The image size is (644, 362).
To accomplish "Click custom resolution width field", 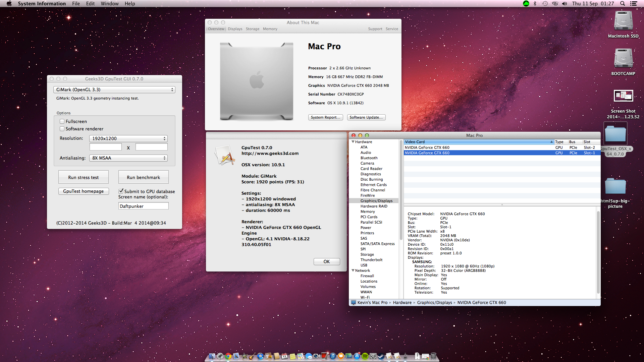I will click(x=105, y=147).
